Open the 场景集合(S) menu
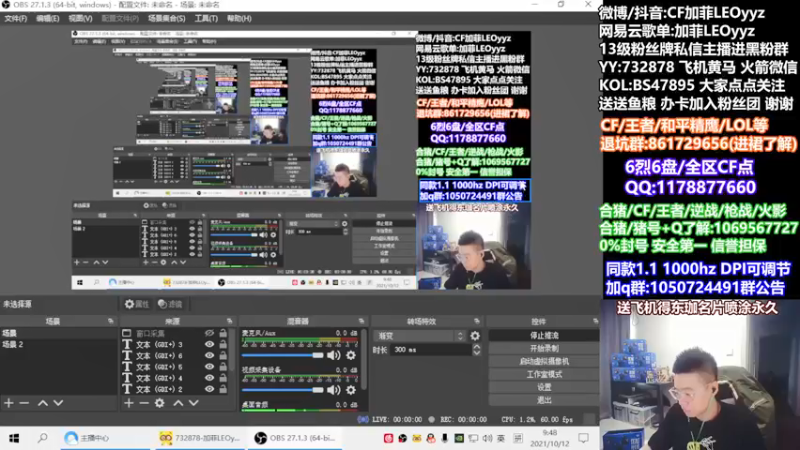Screen dimensions: 800x450 166,18
